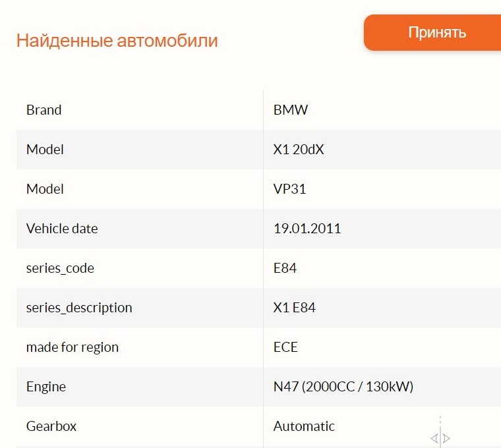Select the series_description row label
Screen dimensions: 501x448
pyautogui.click(x=79, y=308)
